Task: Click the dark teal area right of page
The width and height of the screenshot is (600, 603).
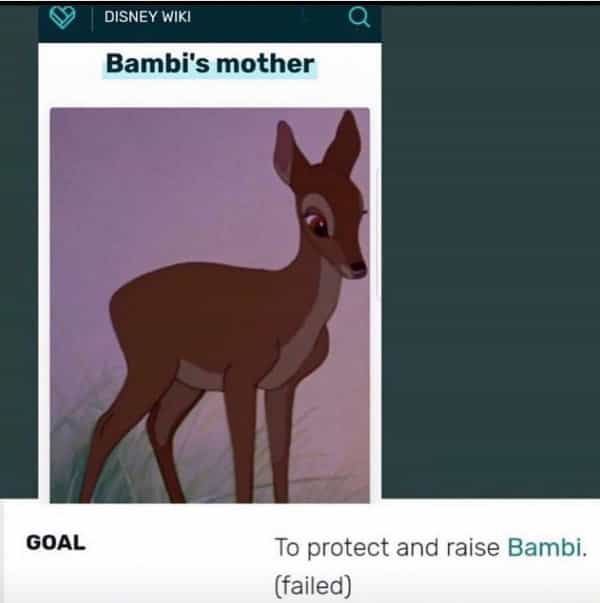Action: point(490,250)
